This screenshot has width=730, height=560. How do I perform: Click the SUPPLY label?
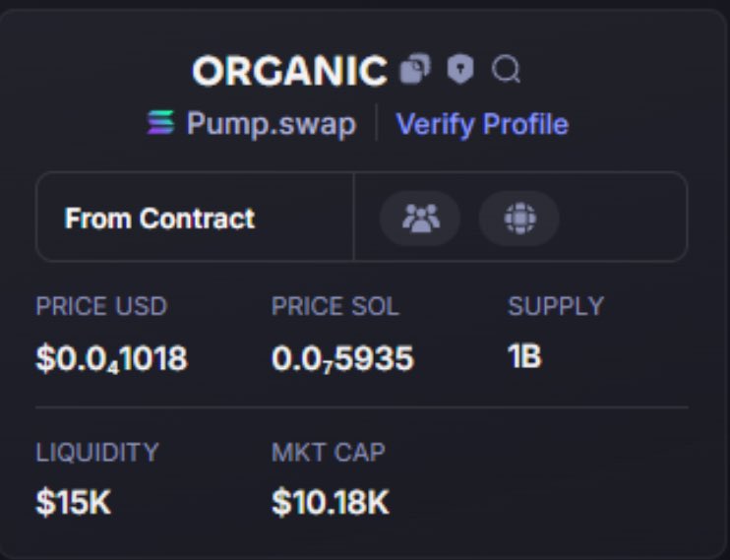(x=556, y=306)
